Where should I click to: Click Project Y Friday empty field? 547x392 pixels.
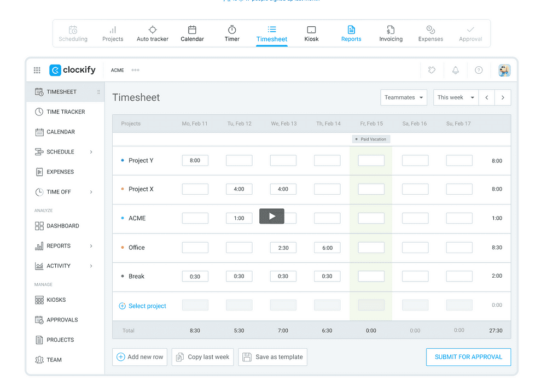pos(371,160)
